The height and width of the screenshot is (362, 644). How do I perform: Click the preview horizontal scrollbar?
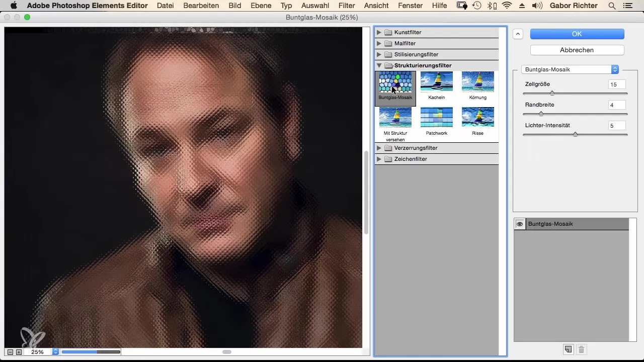click(227, 352)
